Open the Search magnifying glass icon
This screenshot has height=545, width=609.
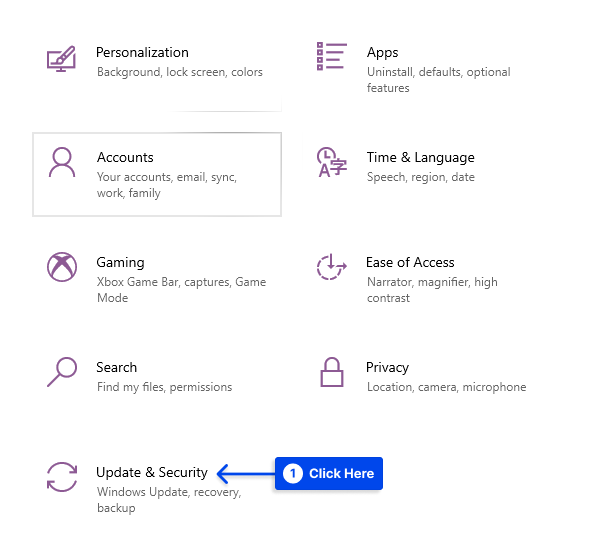(x=62, y=372)
